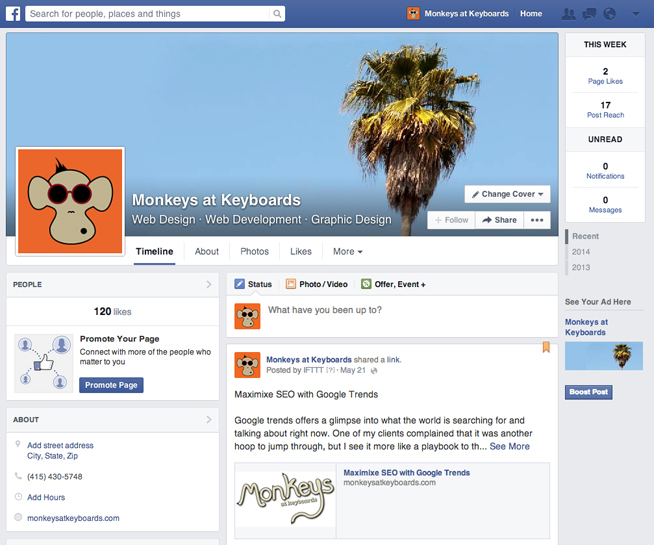Click the bookmark icon on the post

point(546,347)
